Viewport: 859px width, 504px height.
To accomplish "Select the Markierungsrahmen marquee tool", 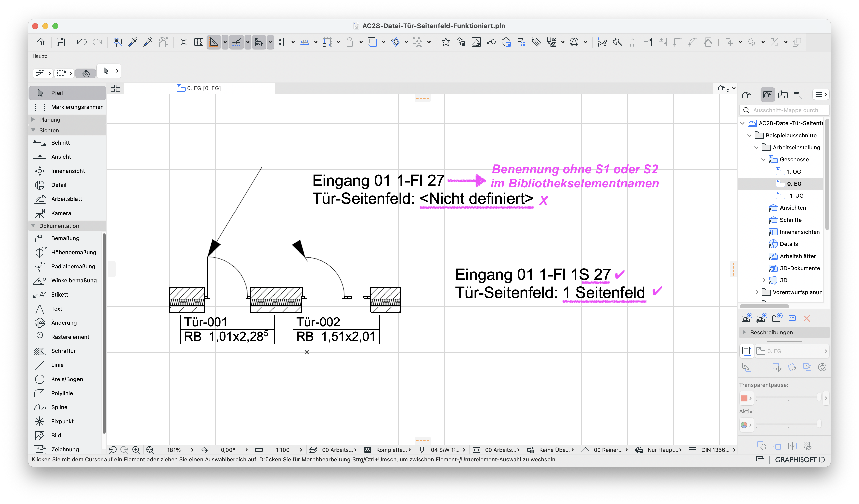I will 67,107.
